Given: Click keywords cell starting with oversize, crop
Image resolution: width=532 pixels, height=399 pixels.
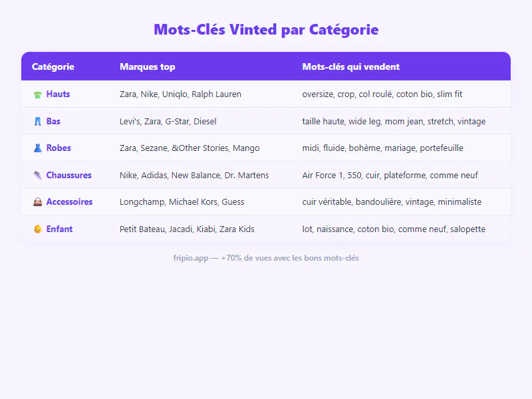Looking at the screenshot, I should [x=382, y=94].
